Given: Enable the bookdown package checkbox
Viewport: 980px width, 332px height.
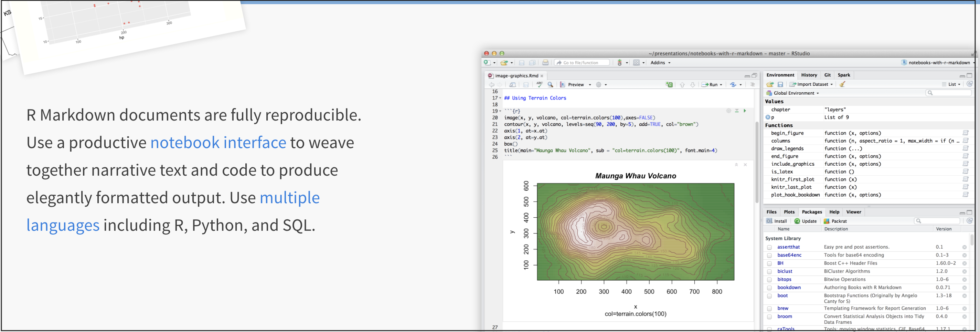Looking at the screenshot, I should click(x=769, y=288).
